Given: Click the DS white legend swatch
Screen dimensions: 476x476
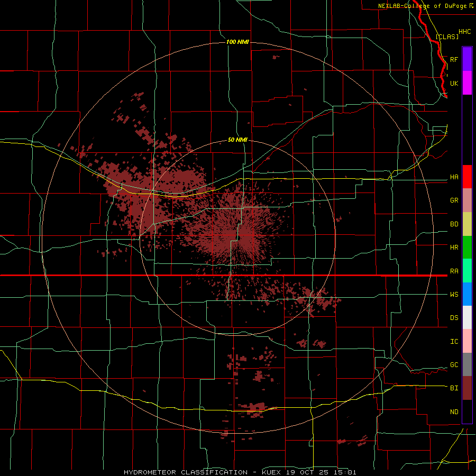Looking at the screenshot, I should 467,317.
